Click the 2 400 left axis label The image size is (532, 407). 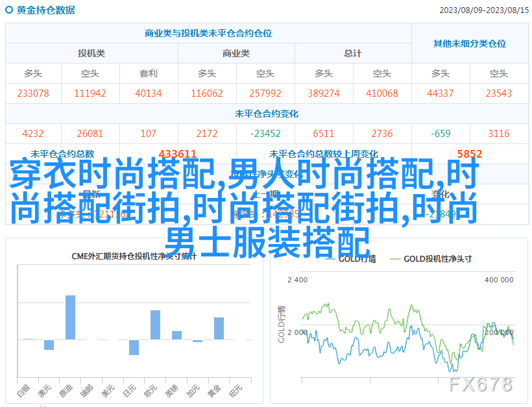pyautogui.click(x=298, y=280)
